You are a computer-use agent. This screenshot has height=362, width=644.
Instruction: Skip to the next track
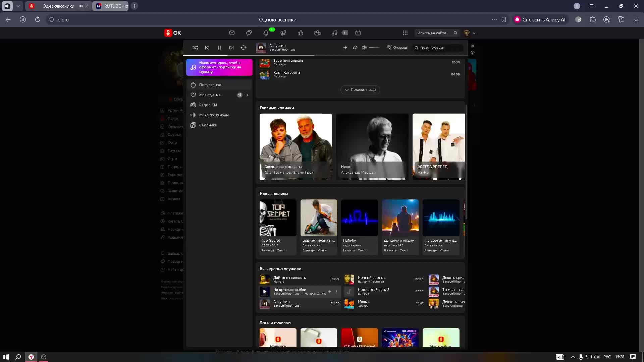tap(231, 48)
